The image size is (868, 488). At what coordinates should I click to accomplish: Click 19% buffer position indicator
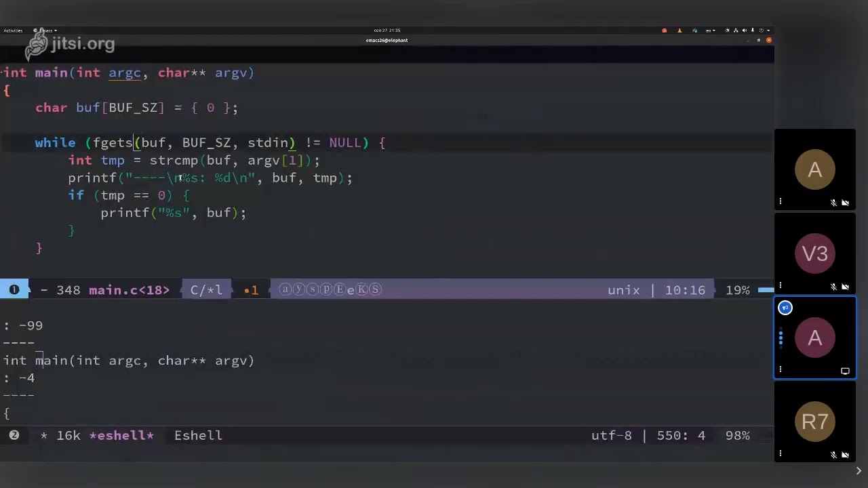point(738,290)
